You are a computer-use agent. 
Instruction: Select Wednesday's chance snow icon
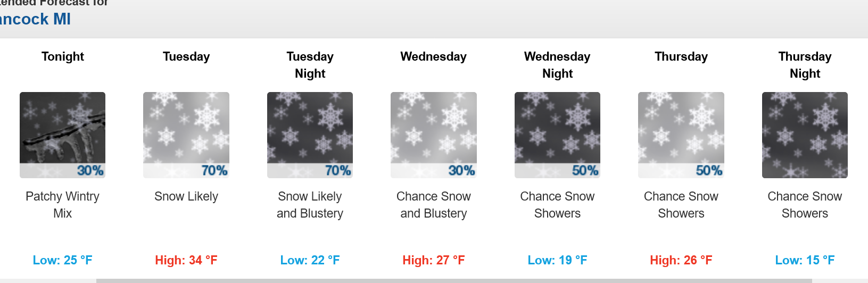coord(434,135)
